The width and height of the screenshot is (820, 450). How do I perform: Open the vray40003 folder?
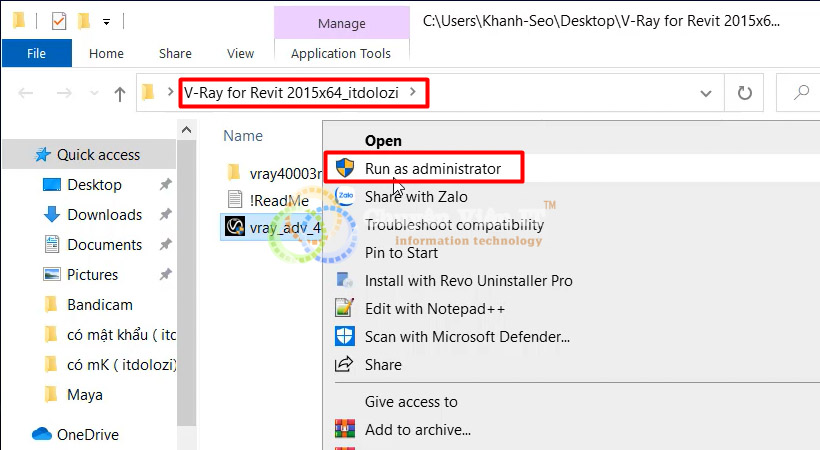[x=274, y=173]
